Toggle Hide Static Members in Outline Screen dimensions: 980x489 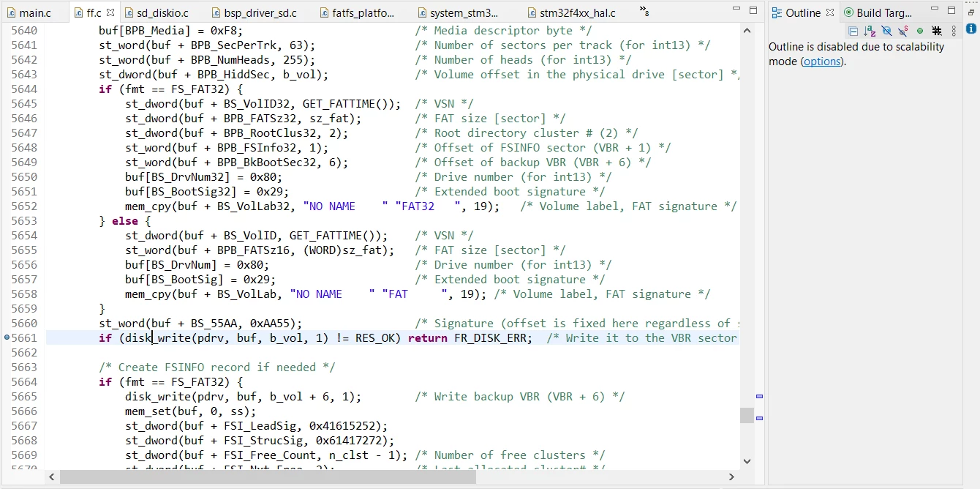903,31
